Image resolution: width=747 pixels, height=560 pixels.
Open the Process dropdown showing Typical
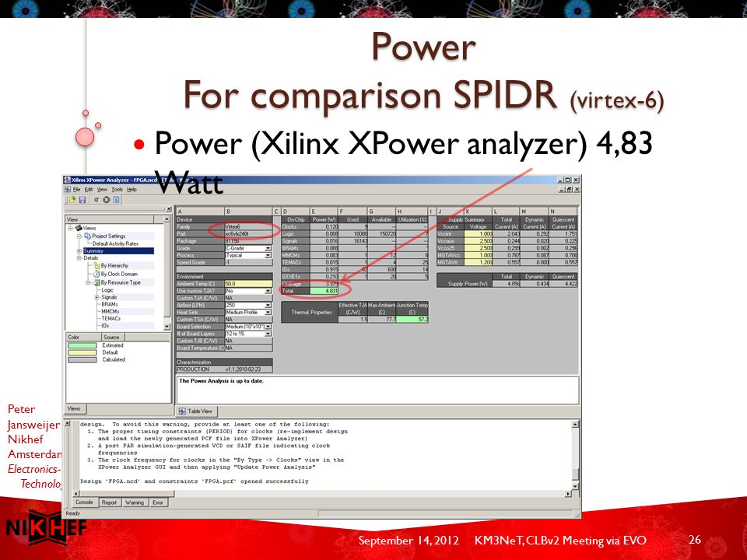click(x=268, y=256)
